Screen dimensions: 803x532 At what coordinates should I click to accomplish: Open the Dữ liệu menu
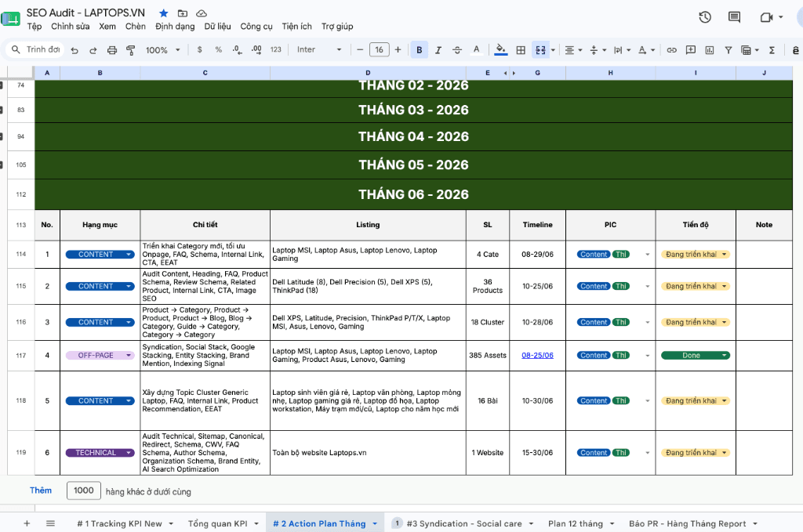click(217, 27)
